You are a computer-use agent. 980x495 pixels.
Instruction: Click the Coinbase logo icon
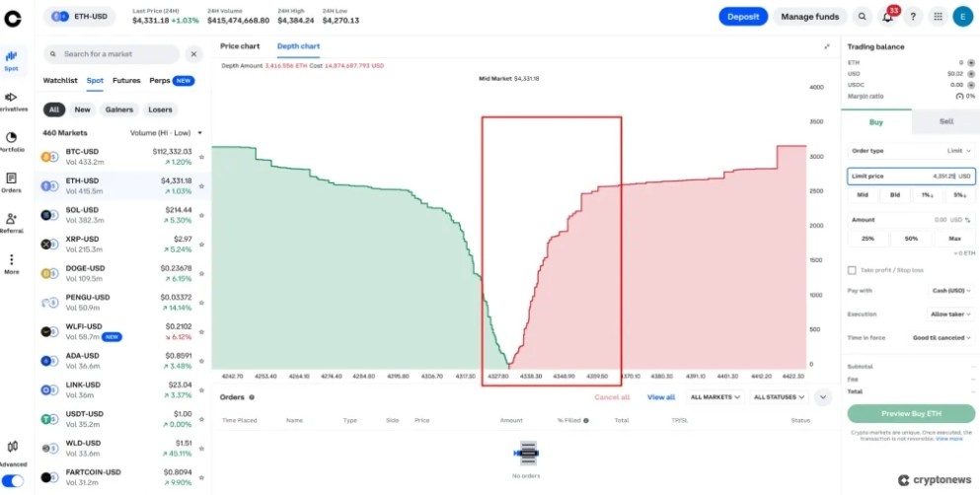pyautogui.click(x=13, y=18)
